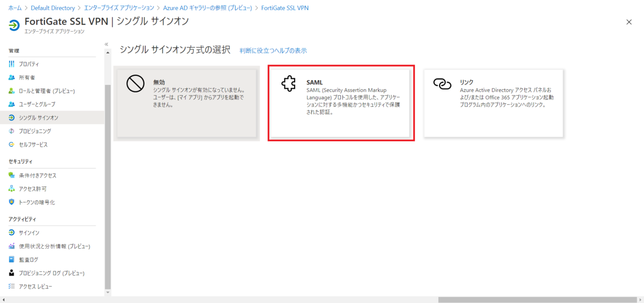Screen dimensions: 644x303
Task: Click the 無効 prohibited circle icon
Action: [136, 83]
